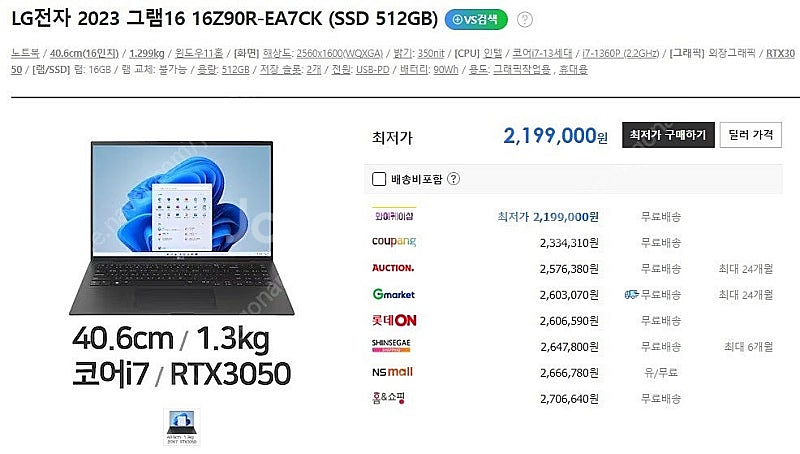Click the help icon beside 배송비포함
This screenshot has width=800, height=454.
453,179
